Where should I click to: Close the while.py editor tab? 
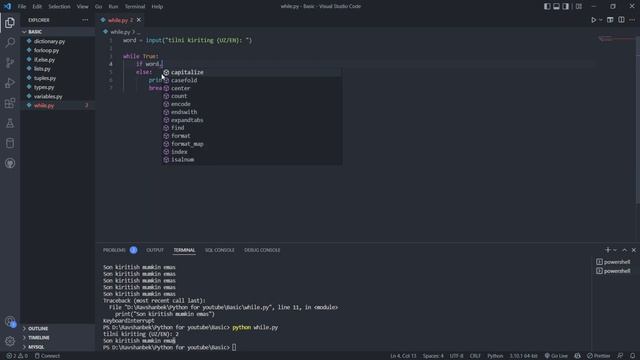pyautogui.click(x=139, y=20)
